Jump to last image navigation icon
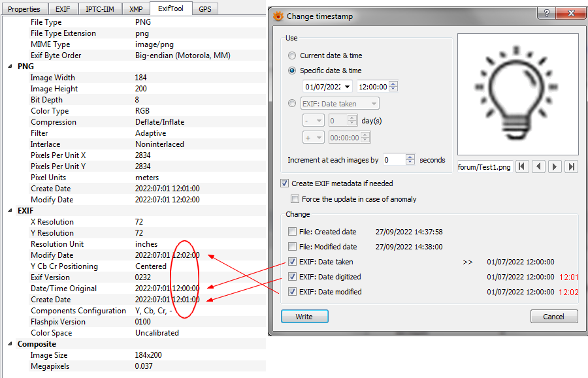Screen dimensions: 588x378 pos(571,166)
